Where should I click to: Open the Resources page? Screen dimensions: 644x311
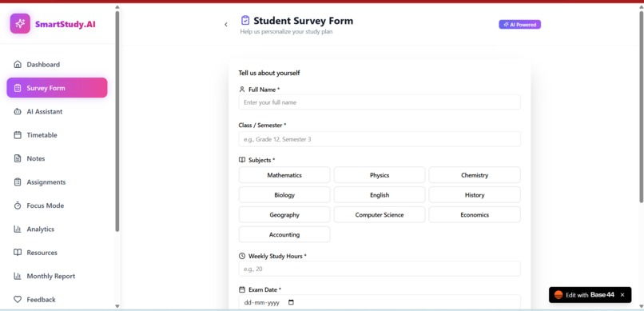tap(57, 253)
